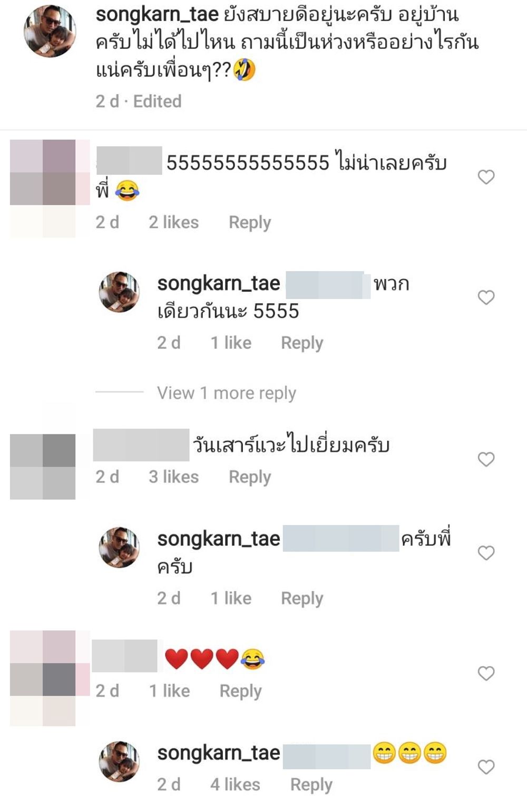
Task: Like the 55555 laughing comment with heart icon
Action: point(486,177)
